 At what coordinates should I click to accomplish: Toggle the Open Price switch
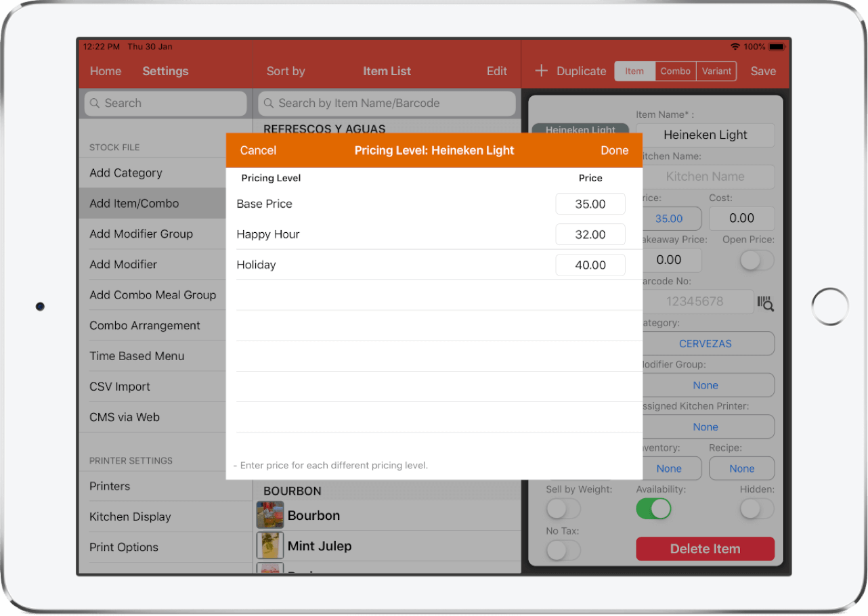click(x=757, y=260)
